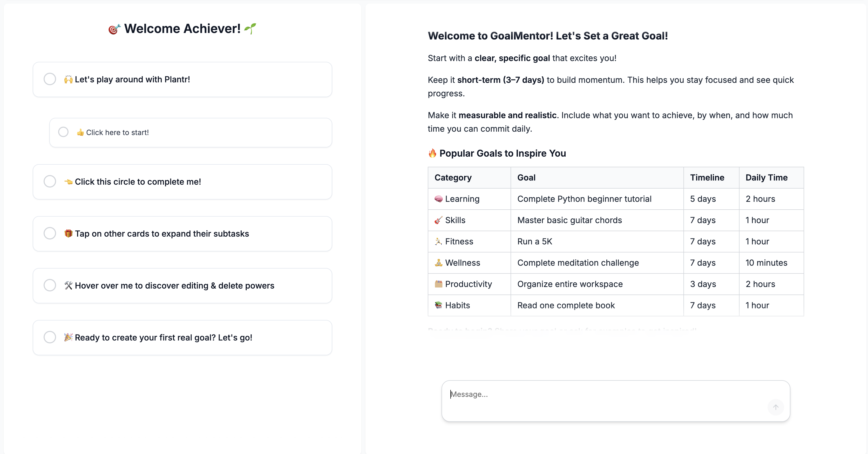Click the Category column header
Image resolution: width=868 pixels, height=454 pixels.
[453, 178]
